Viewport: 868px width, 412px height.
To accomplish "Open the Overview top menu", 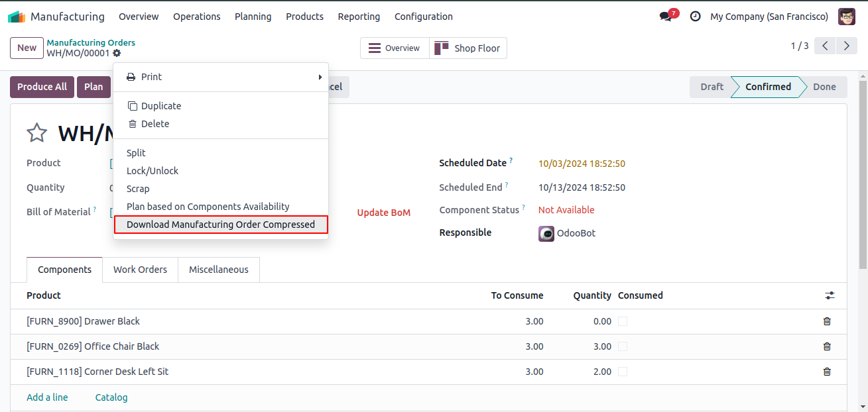I will (139, 17).
